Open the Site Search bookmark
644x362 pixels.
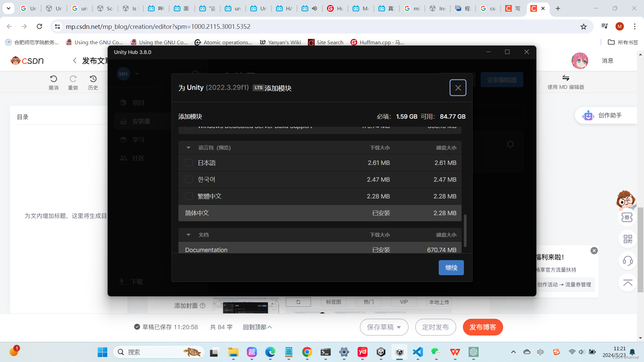tap(326, 42)
